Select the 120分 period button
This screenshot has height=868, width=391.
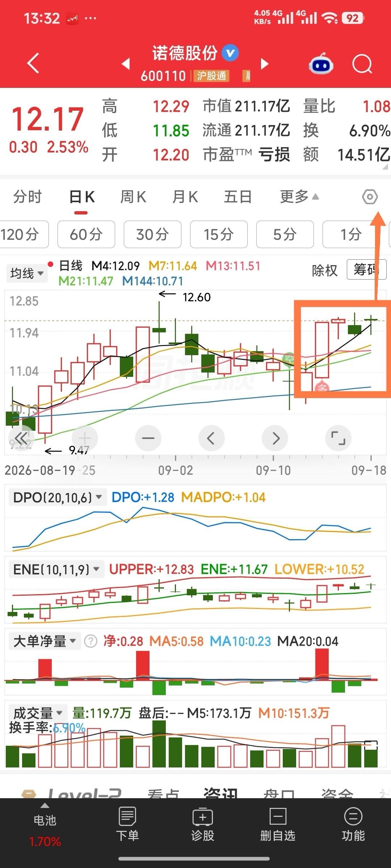(x=24, y=234)
